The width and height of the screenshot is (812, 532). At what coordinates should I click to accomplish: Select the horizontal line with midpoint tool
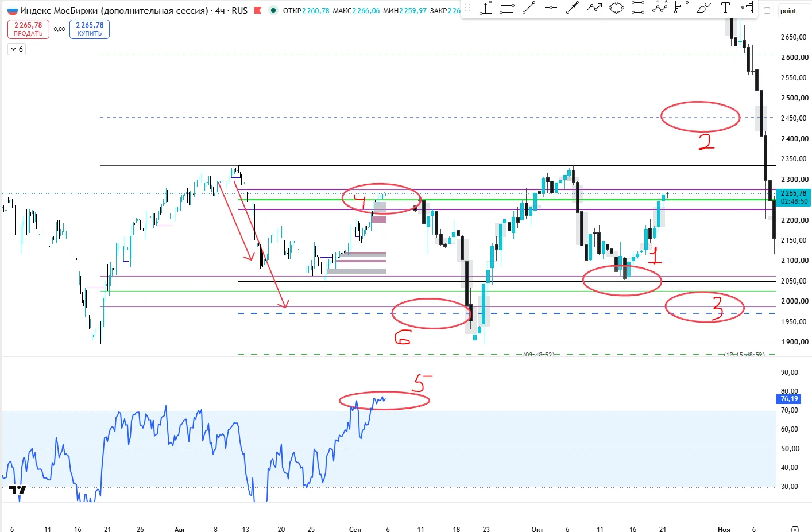(x=551, y=8)
